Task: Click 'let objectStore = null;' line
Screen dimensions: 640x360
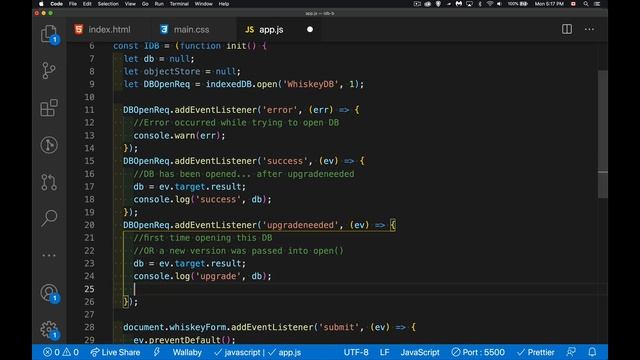Action: 182,71
